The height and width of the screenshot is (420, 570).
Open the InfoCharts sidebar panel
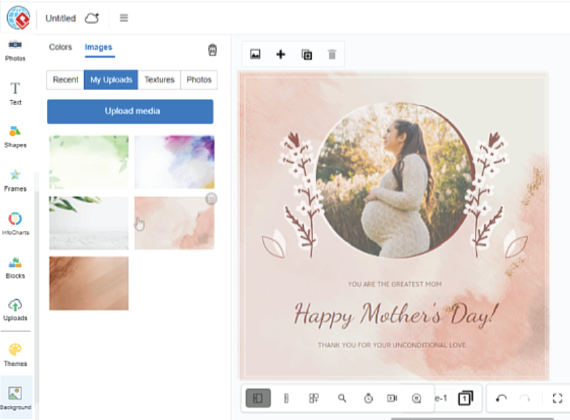click(x=15, y=224)
